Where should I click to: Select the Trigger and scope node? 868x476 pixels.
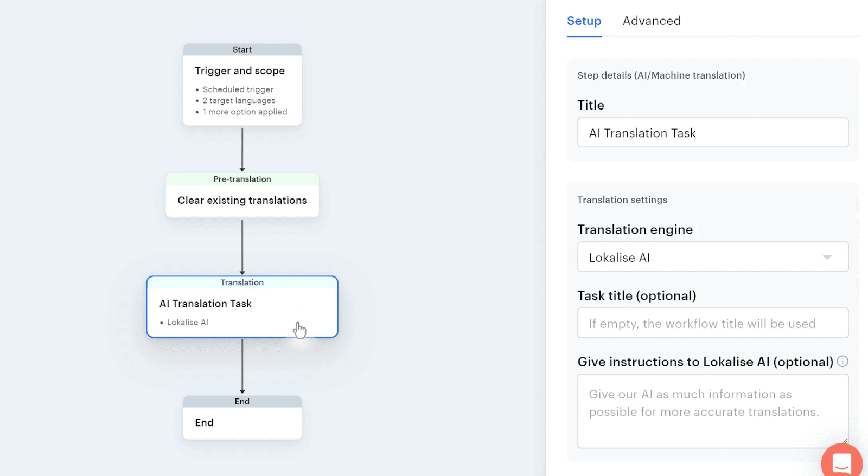pyautogui.click(x=240, y=71)
